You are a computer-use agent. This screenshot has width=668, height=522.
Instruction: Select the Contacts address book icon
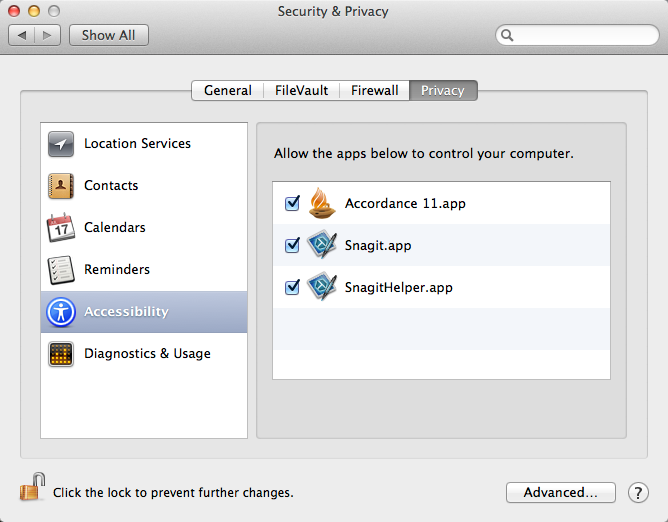point(62,186)
